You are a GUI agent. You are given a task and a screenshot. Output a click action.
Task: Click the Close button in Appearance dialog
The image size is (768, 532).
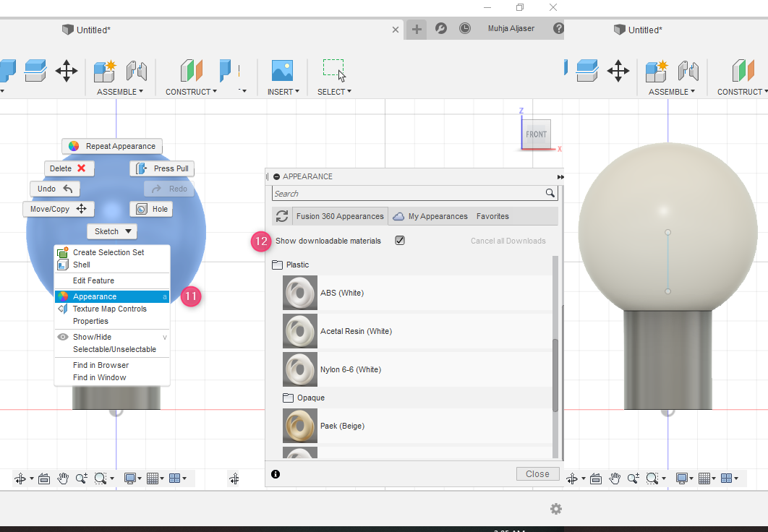coord(537,474)
